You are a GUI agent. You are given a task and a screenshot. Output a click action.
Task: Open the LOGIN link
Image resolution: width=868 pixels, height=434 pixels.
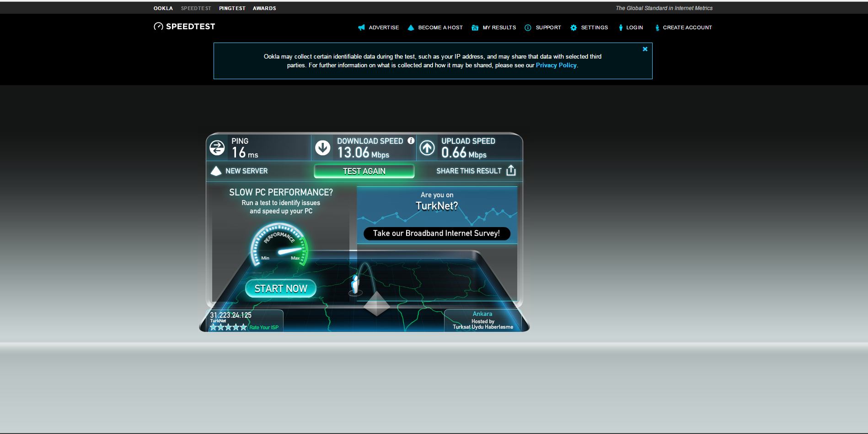(634, 27)
